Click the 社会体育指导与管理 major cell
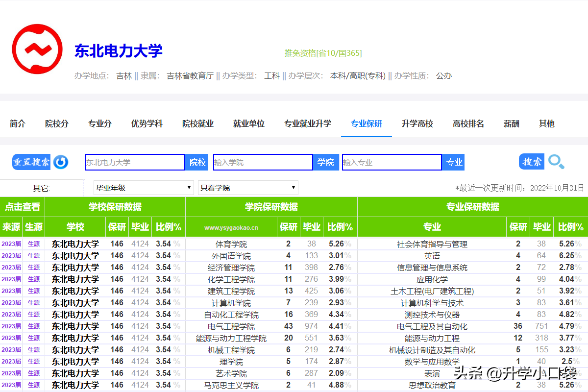 [432, 244]
